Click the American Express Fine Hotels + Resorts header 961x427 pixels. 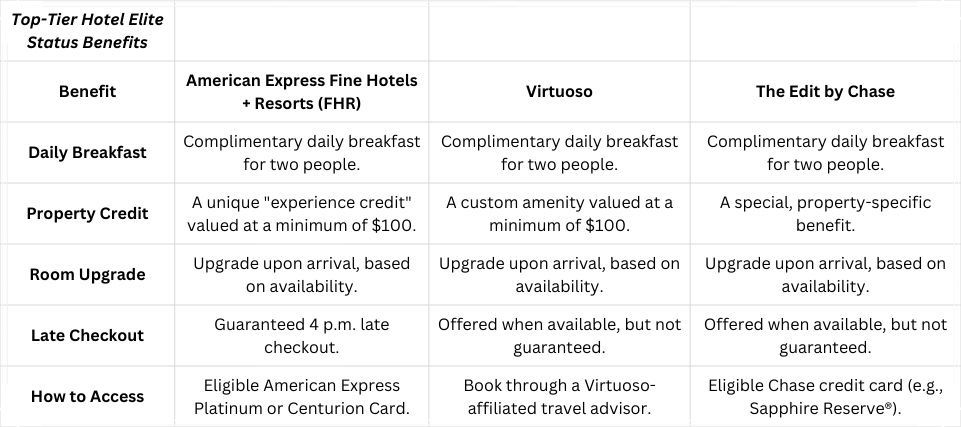[302, 91]
